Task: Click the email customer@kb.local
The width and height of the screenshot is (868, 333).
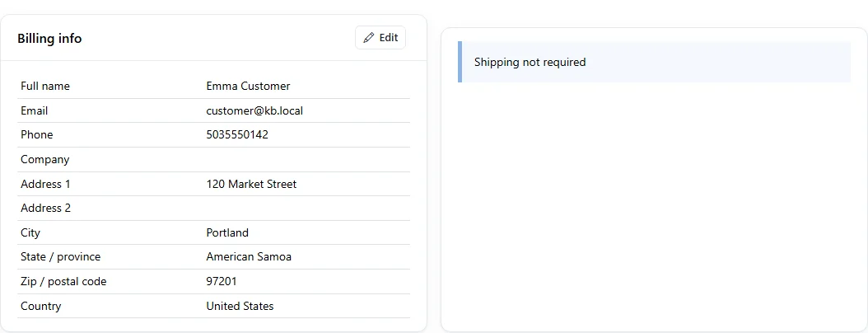Action: [254, 110]
